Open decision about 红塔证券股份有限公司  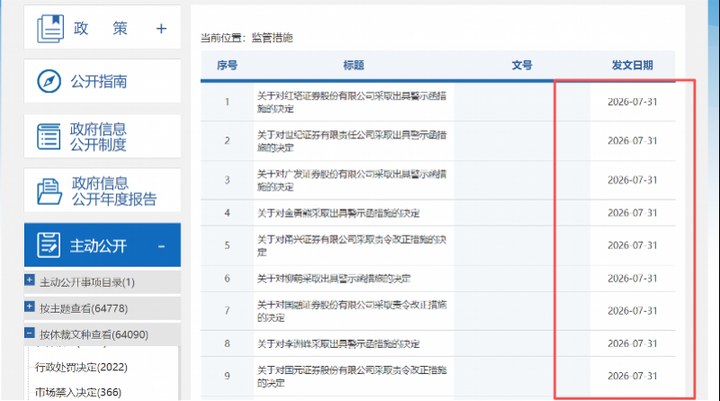(x=351, y=102)
